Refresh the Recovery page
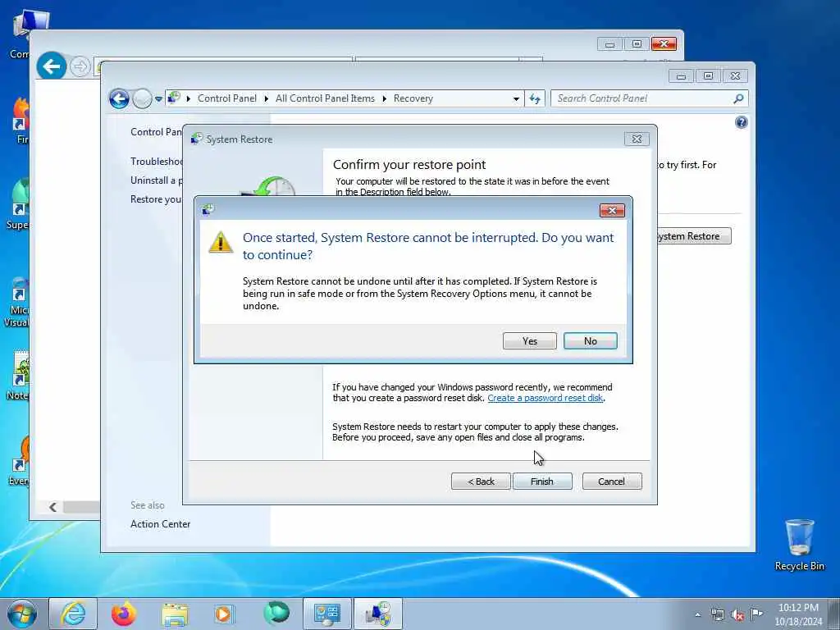The width and height of the screenshot is (840, 630). coord(535,98)
